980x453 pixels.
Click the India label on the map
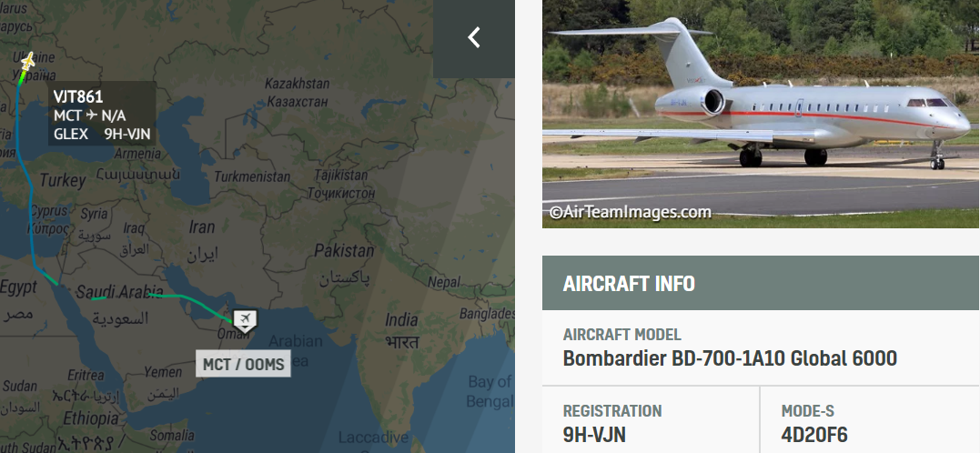400,320
